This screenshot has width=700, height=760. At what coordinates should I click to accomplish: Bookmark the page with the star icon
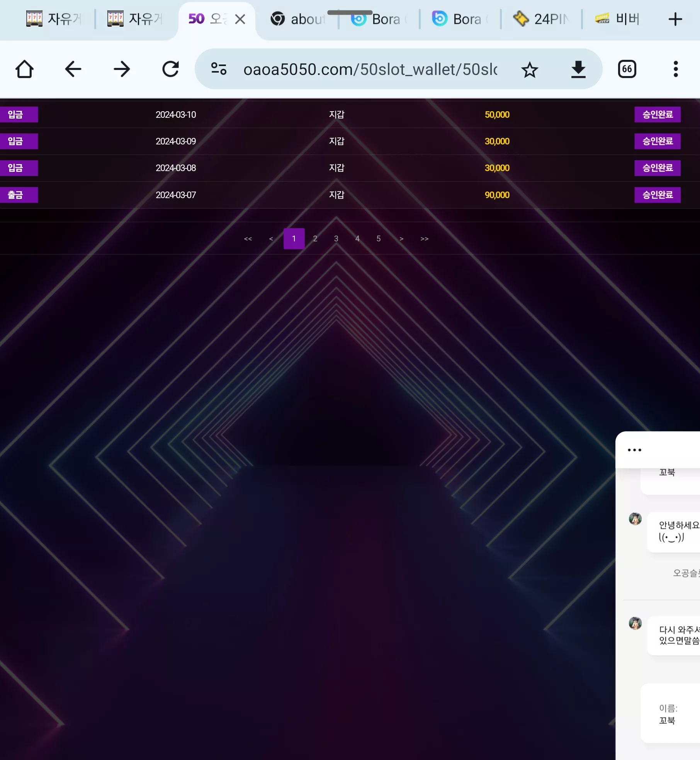pos(530,70)
